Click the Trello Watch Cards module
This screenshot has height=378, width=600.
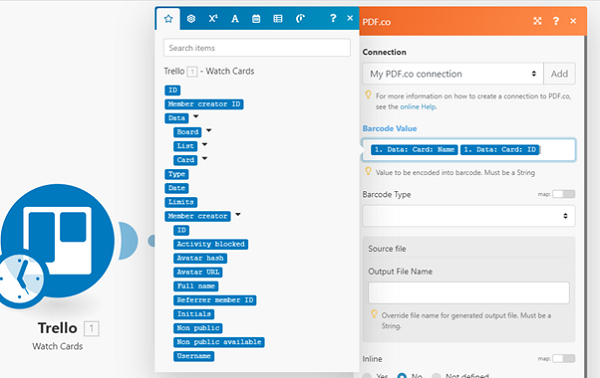(57, 241)
